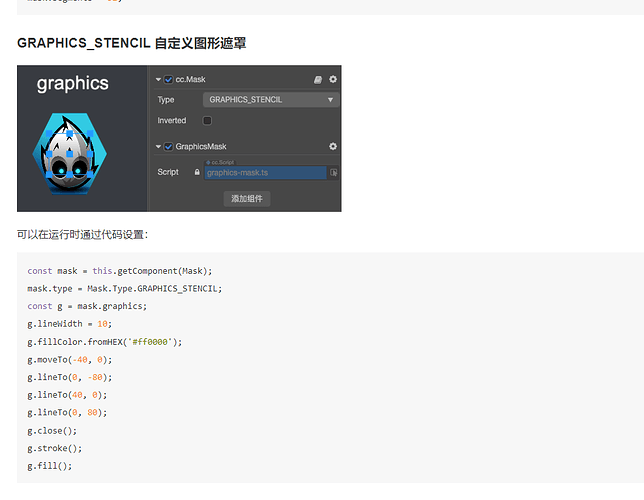Collapse the GraphicsMask component section
Screen dimensions: 644x500
pos(158,146)
